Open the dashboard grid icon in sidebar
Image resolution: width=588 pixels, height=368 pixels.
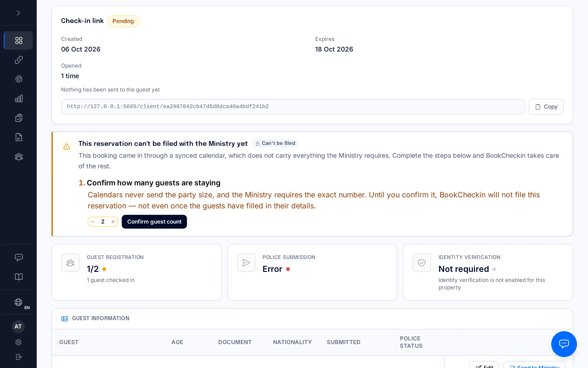point(18,40)
